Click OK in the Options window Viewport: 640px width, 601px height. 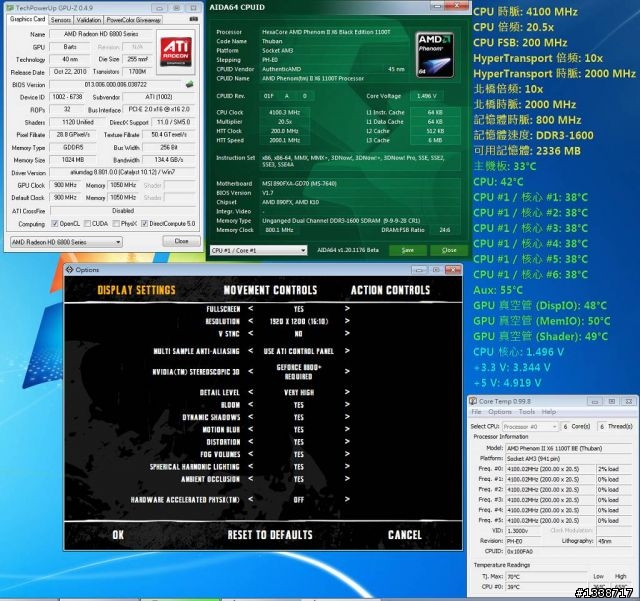click(118, 535)
